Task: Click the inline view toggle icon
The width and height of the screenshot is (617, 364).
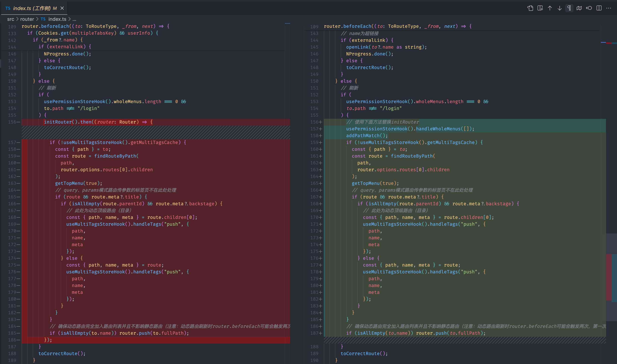Action: 540,8
